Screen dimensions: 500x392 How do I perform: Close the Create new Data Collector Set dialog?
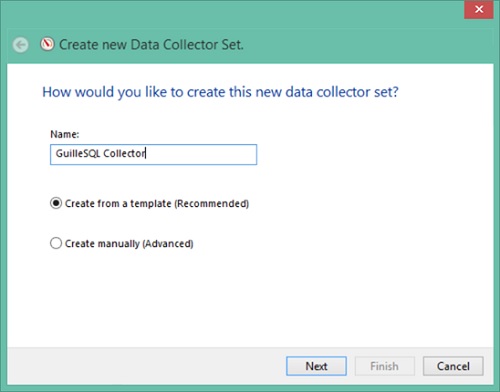click(x=479, y=9)
